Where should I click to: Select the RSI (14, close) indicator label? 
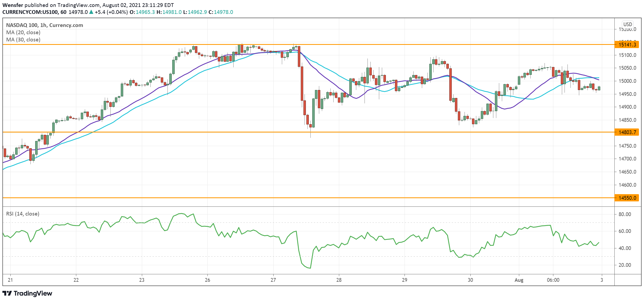tap(23, 214)
